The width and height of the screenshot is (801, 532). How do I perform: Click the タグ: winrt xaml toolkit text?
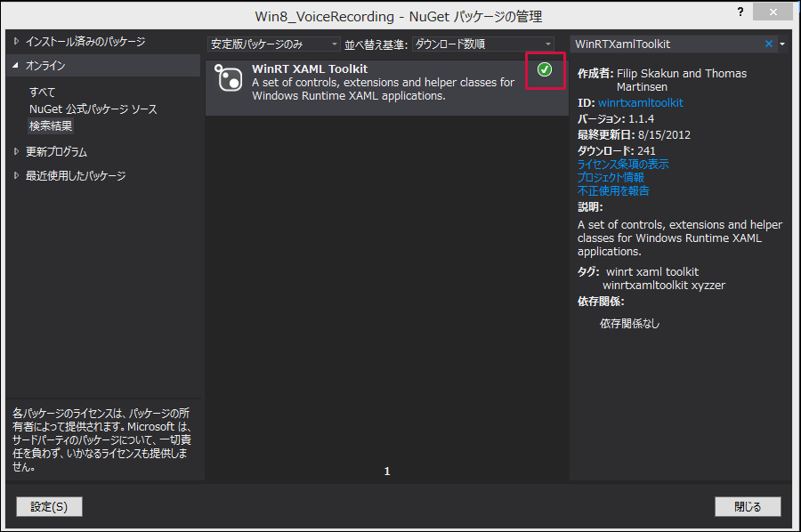coord(651,278)
